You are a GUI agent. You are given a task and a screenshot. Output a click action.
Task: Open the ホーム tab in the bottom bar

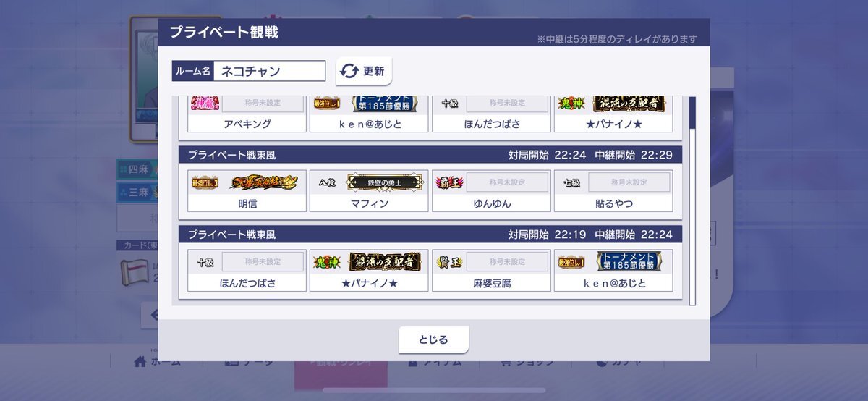[x=158, y=361]
